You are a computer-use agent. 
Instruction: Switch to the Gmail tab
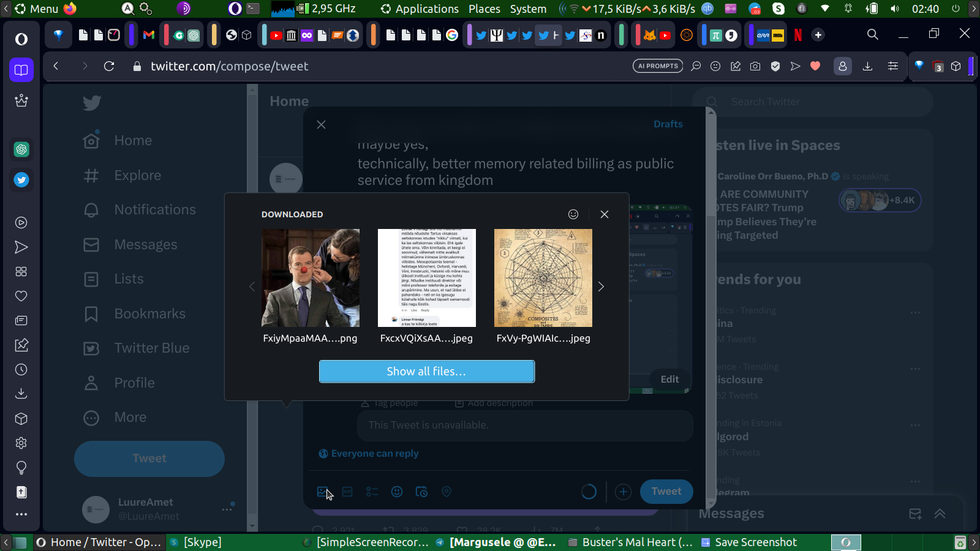click(x=148, y=35)
